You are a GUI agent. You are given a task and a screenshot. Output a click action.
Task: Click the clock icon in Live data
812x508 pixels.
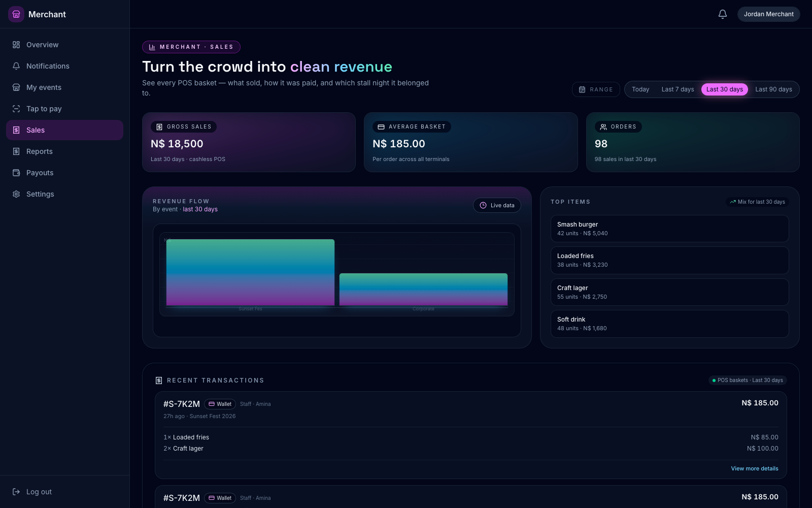point(483,205)
